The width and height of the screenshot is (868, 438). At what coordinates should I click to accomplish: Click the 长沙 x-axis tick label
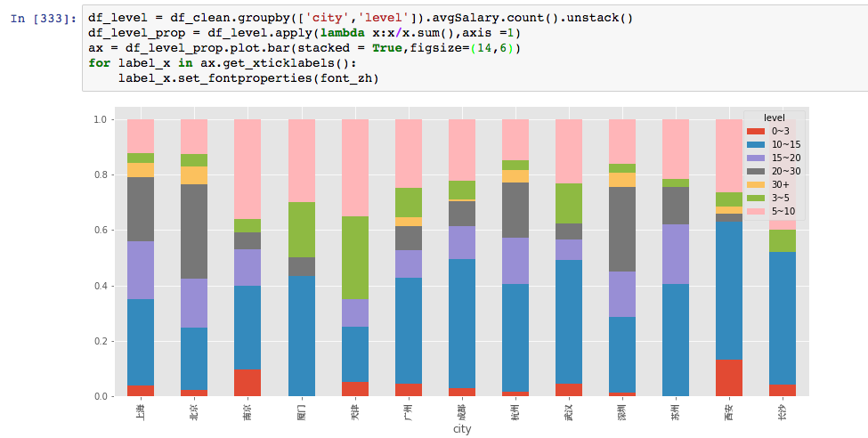(x=783, y=412)
